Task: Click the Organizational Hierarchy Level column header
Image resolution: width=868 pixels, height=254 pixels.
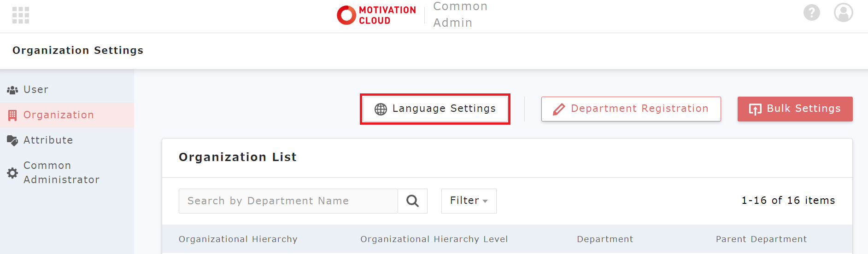Action: (434, 239)
